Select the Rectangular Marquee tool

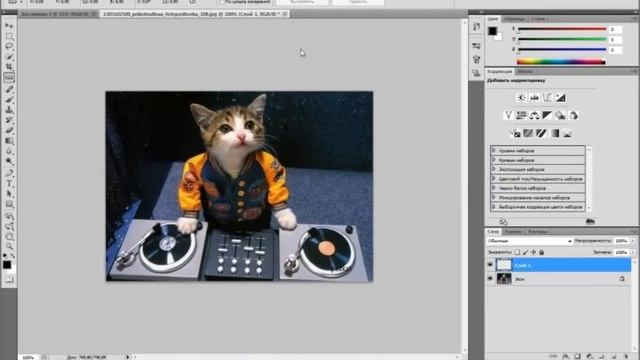9,36
